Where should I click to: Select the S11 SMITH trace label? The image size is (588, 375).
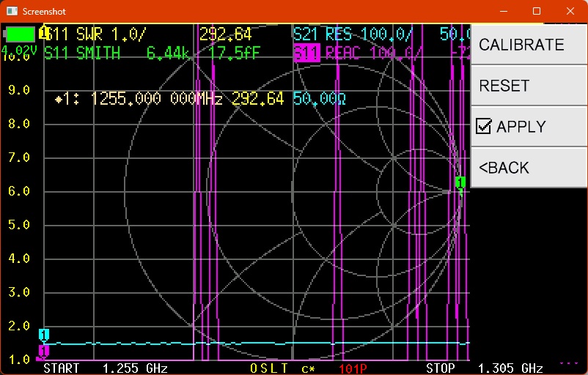pyautogui.click(x=82, y=53)
